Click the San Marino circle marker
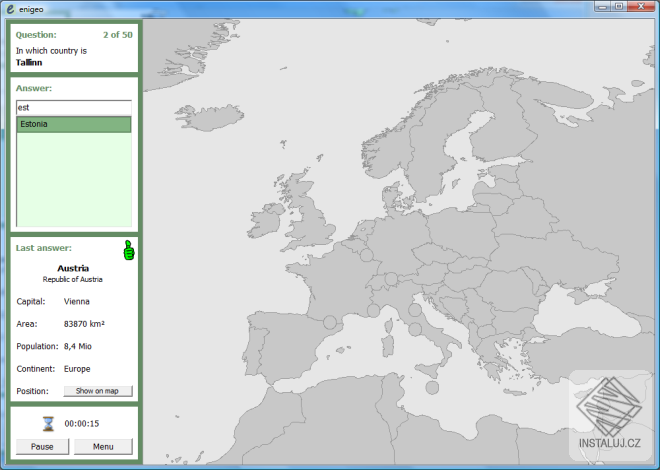660x470 pixels. point(415,310)
